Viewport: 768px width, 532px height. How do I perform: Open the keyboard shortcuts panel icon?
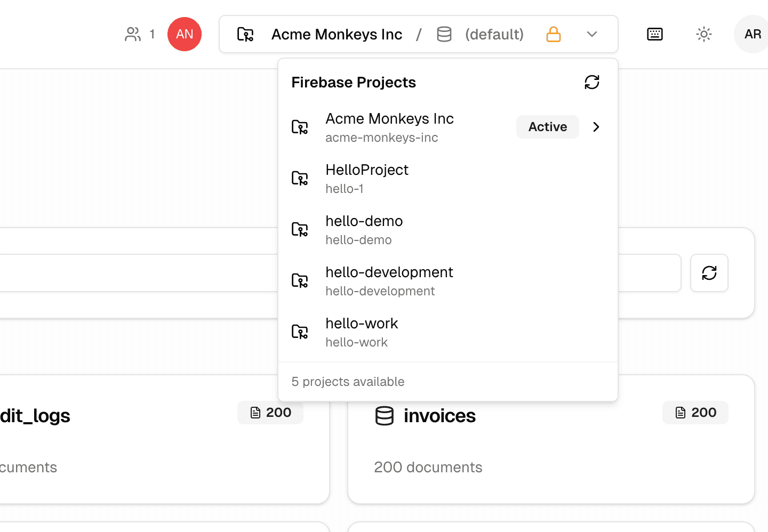[654, 34]
